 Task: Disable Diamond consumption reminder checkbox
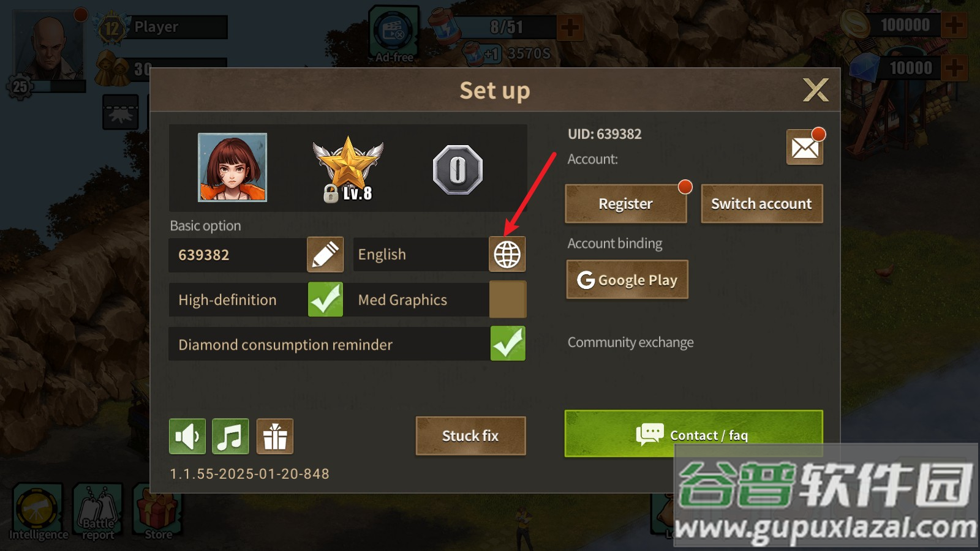[x=508, y=343]
